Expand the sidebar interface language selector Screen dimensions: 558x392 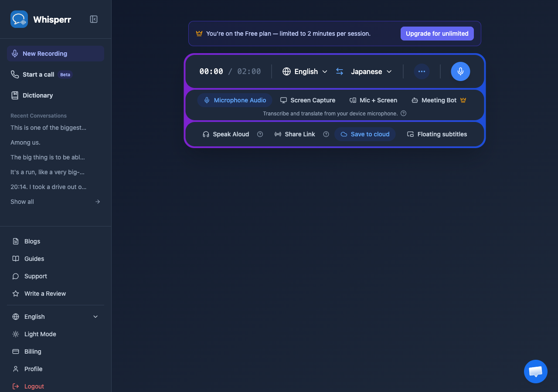55,317
